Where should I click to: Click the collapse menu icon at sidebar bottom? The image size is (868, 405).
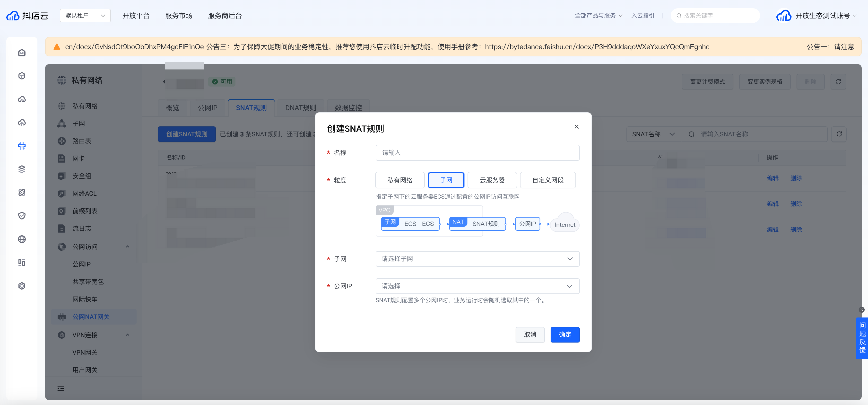point(61,388)
